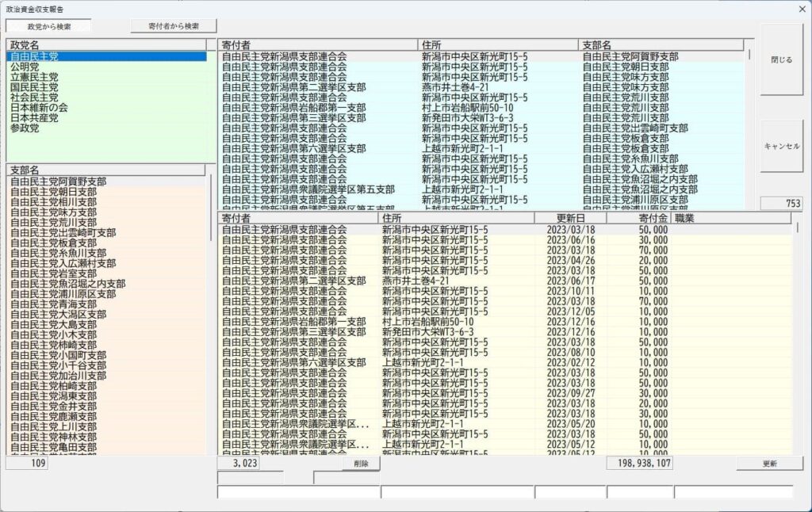Viewport: 812px width, 512px height.
Task: Click the 更新日 column header
Action: click(x=570, y=218)
